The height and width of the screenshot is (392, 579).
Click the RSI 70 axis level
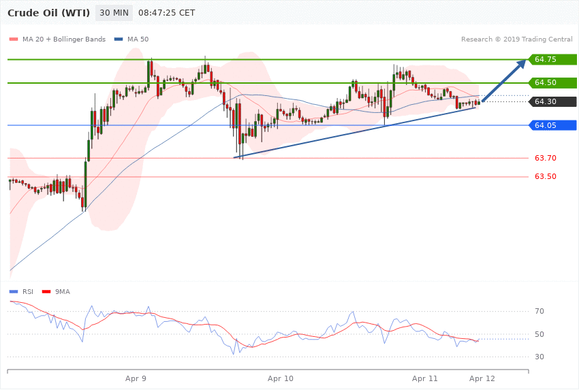[x=539, y=312]
